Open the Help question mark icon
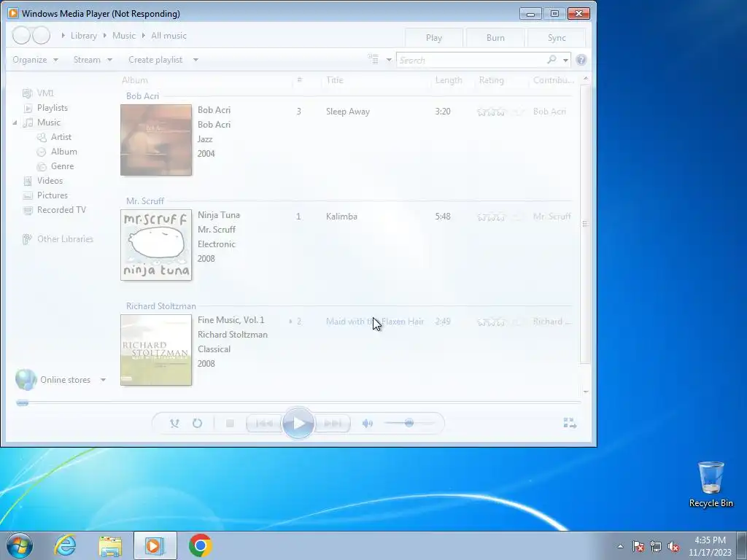This screenshot has height=560, width=747. click(581, 60)
